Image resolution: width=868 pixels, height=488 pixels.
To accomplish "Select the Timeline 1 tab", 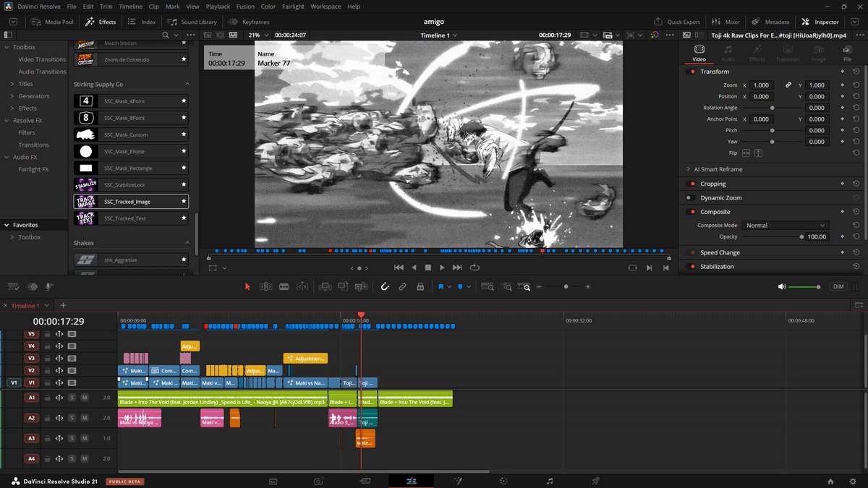I will 25,306.
